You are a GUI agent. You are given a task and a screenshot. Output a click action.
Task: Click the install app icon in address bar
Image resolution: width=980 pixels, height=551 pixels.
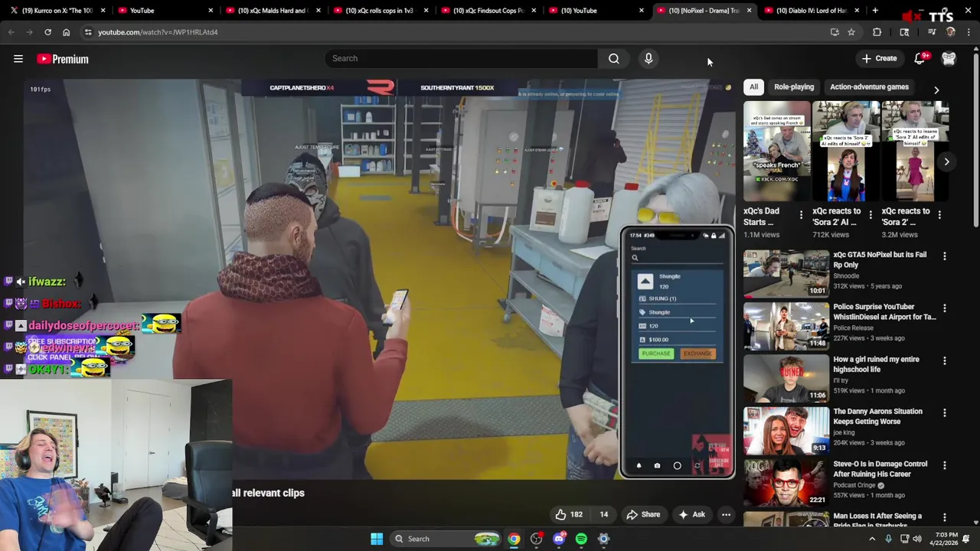(835, 32)
